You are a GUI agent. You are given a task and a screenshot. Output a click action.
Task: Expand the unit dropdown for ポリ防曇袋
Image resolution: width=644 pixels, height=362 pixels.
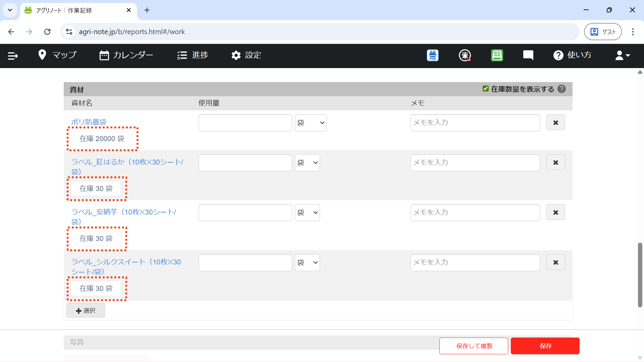pos(311,123)
